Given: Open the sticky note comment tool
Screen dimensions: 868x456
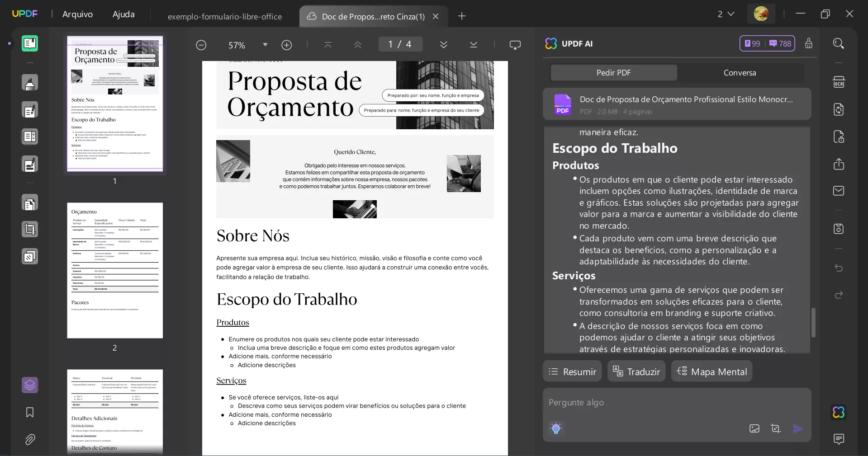Looking at the screenshot, I should 839,440.
